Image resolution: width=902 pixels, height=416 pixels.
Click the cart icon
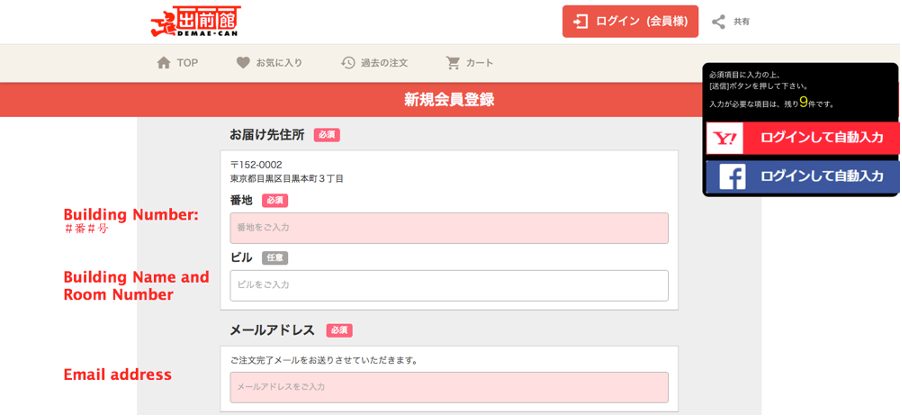point(453,63)
